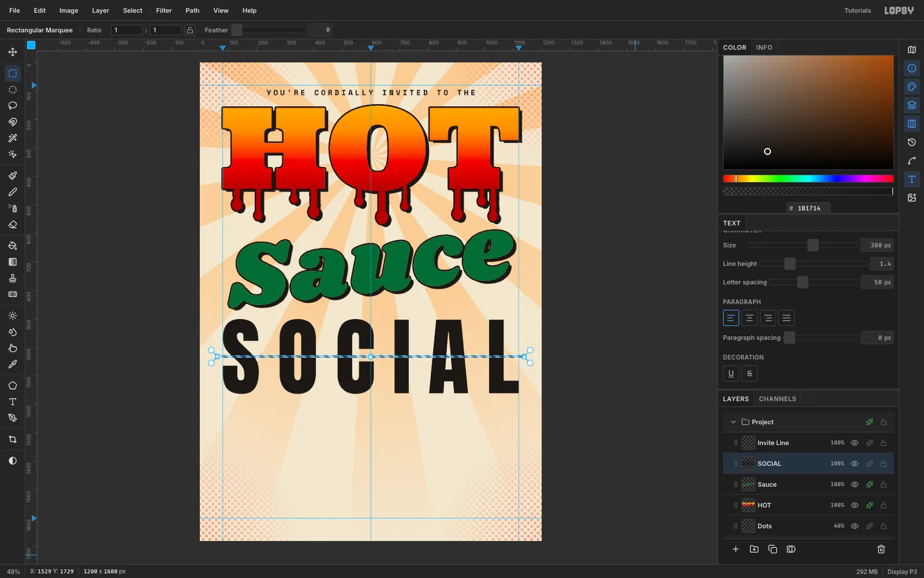Open the File menu
The height and width of the screenshot is (578, 924).
click(14, 10)
